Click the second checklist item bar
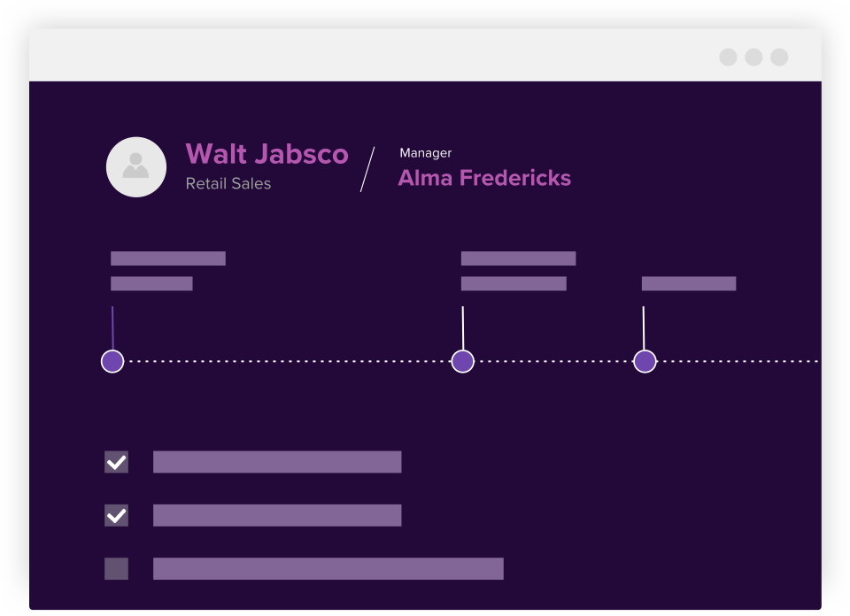The image size is (850, 616). 277,515
